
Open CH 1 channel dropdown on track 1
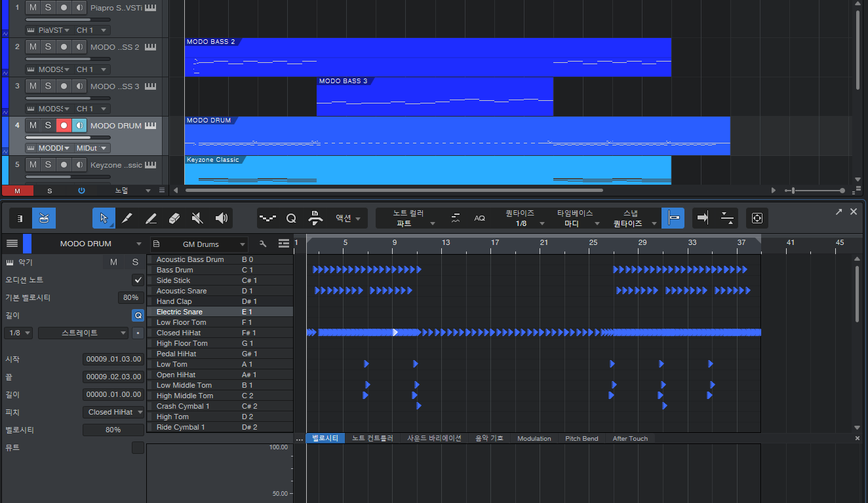[x=92, y=30]
